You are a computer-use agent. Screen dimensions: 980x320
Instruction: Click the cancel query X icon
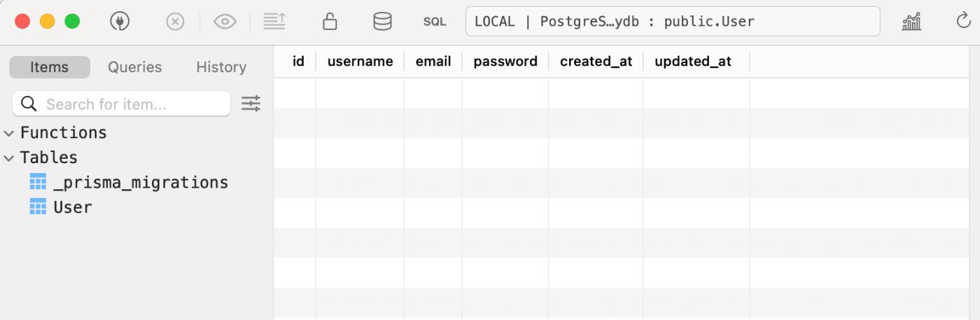pos(175,22)
